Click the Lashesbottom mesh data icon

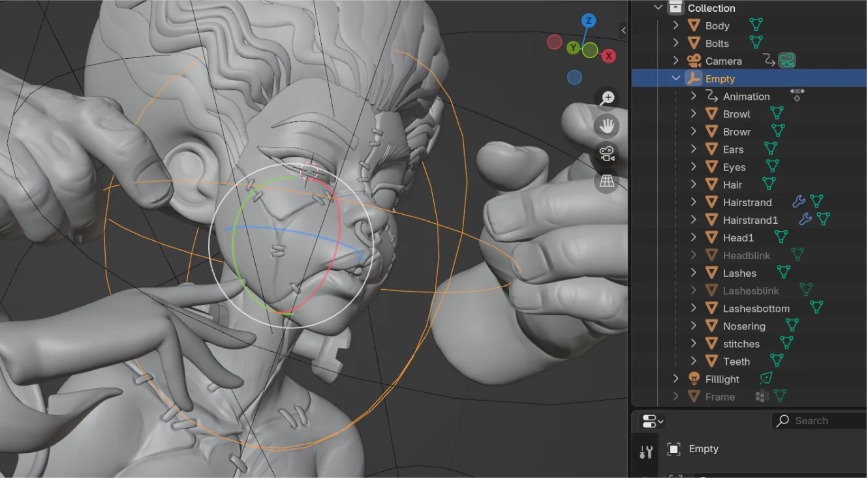coord(816,307)
